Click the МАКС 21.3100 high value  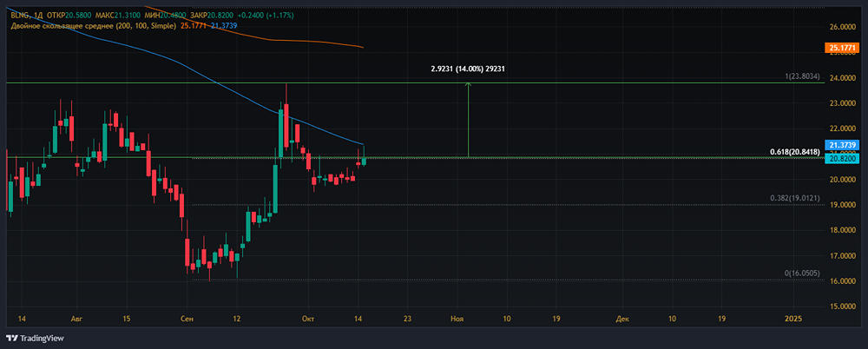pyautogui.click(x=117, y=16)
